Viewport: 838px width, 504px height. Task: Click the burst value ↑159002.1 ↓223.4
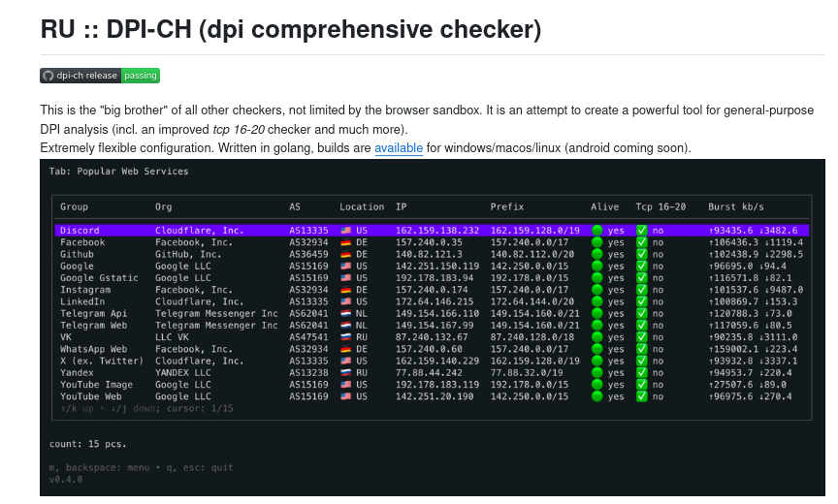click(x=753, y=349)
